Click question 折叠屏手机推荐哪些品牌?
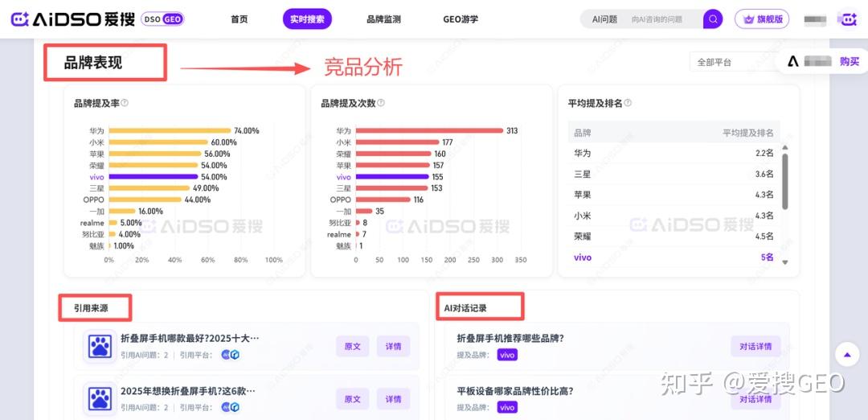The image size is (868, 420). click(x=510, y=338)
